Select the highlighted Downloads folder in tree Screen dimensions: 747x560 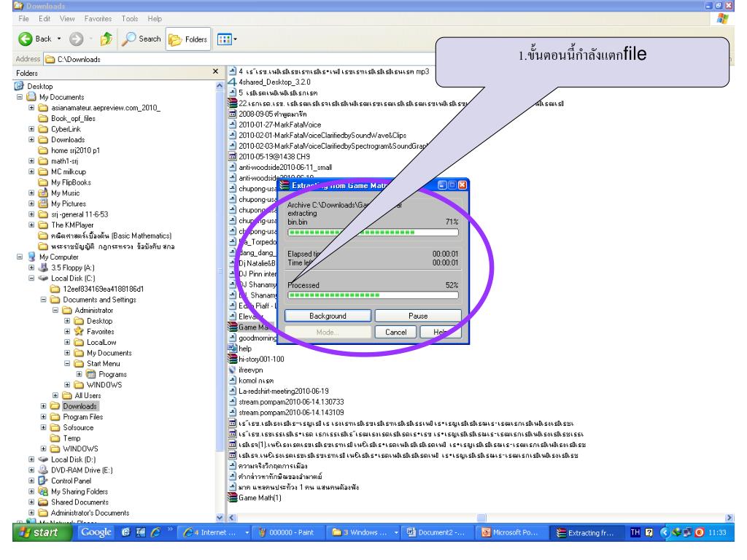80,406
